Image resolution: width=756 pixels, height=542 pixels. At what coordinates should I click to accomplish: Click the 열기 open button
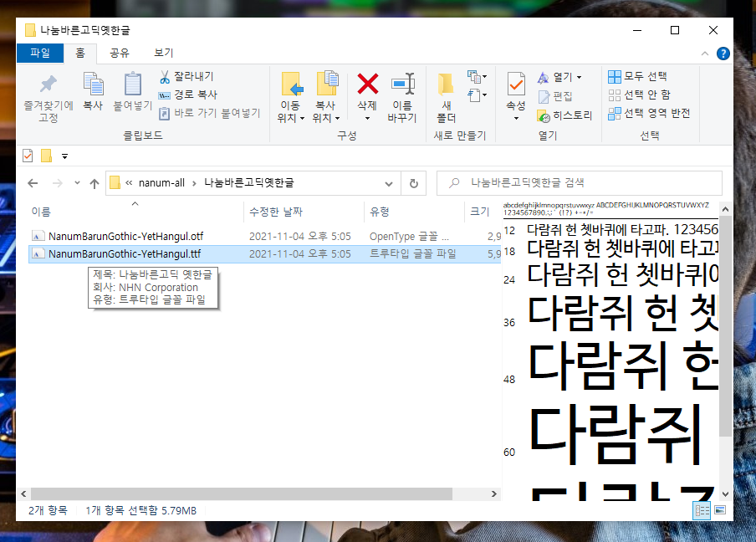pos(554,77)
